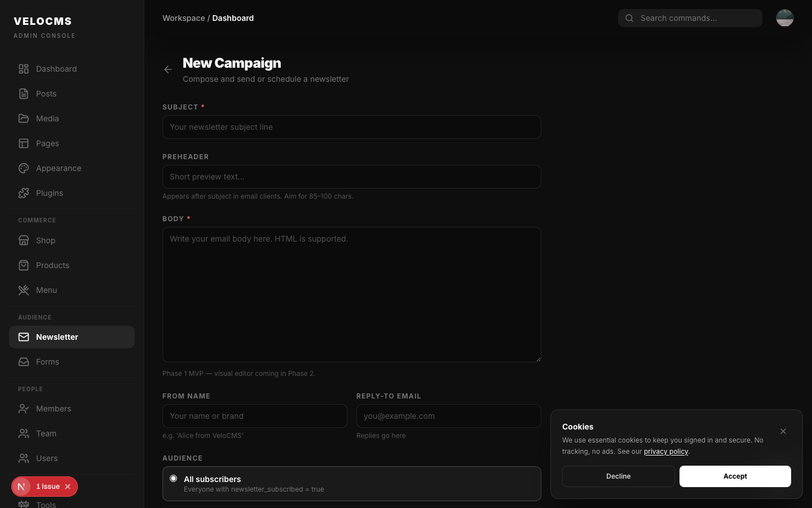Open the search commands magnifier icon
The width and height of the screenshot is (812, 508).
629,18
